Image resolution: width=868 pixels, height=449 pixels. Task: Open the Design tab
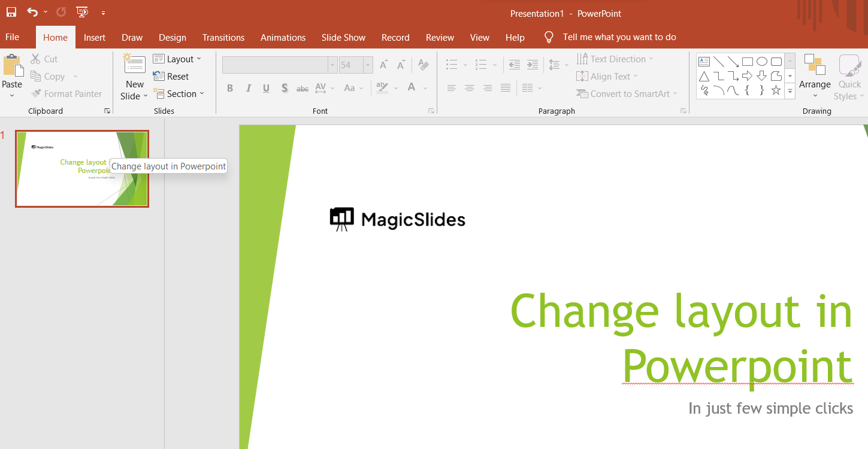pyautogui.click(x=173, y=37)
